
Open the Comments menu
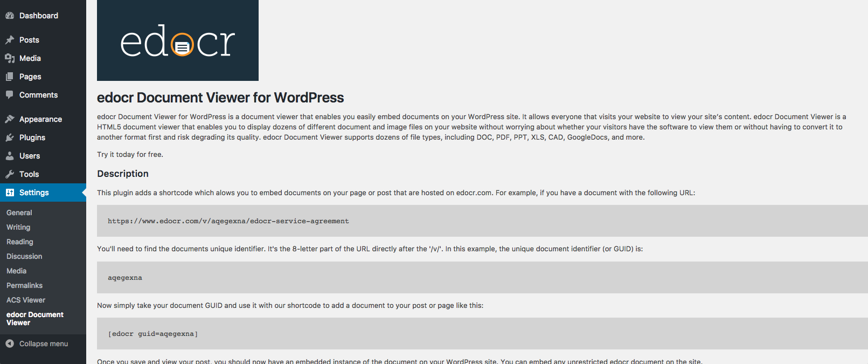(43, 95)
